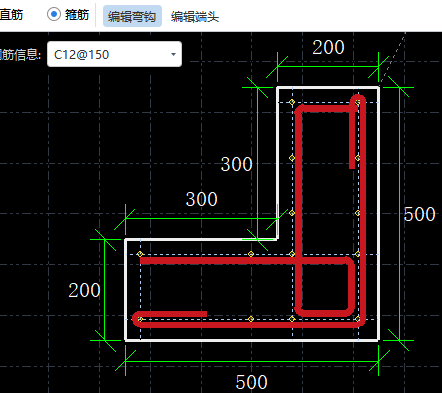This screenshot has height=393, width=442.
Task: Click the left 200 dimension label
Action: point(84,290)
